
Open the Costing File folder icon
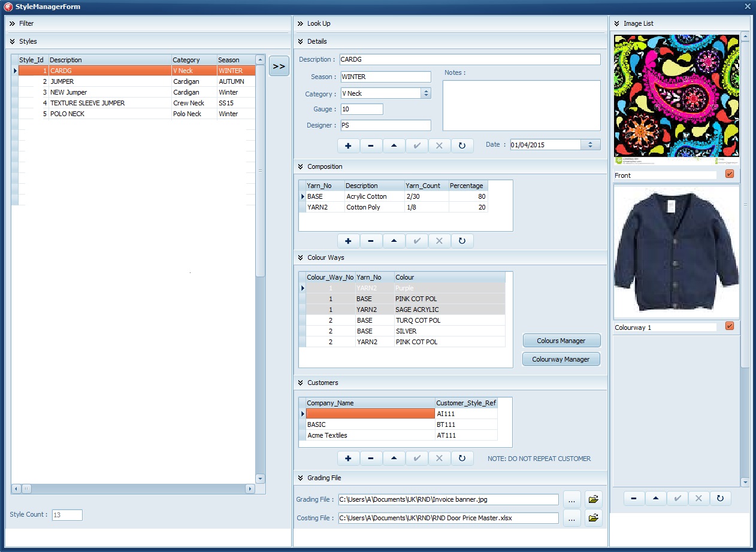(593, 518)
